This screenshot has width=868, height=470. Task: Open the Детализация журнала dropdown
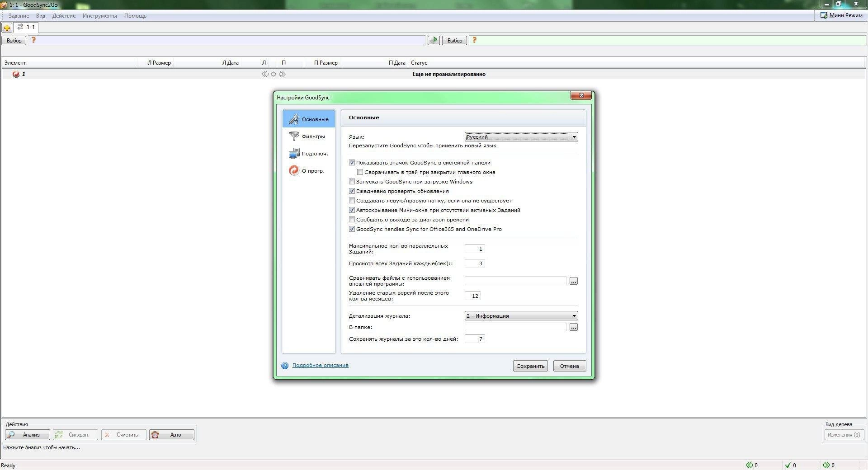pyautogui.click(x=521, y=316)
